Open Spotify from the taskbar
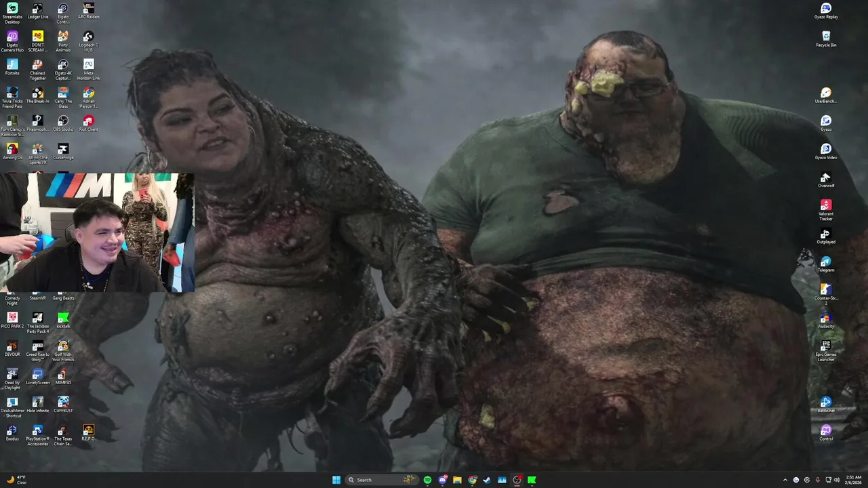 pos(427,480)
